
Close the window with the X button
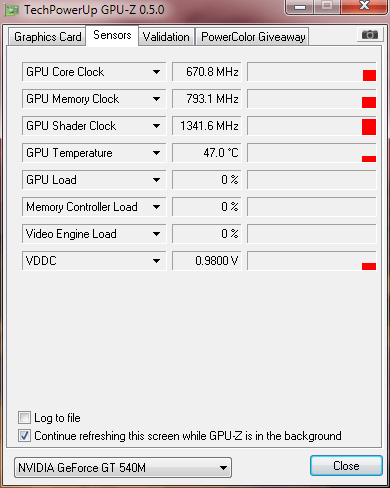[365, 6]
